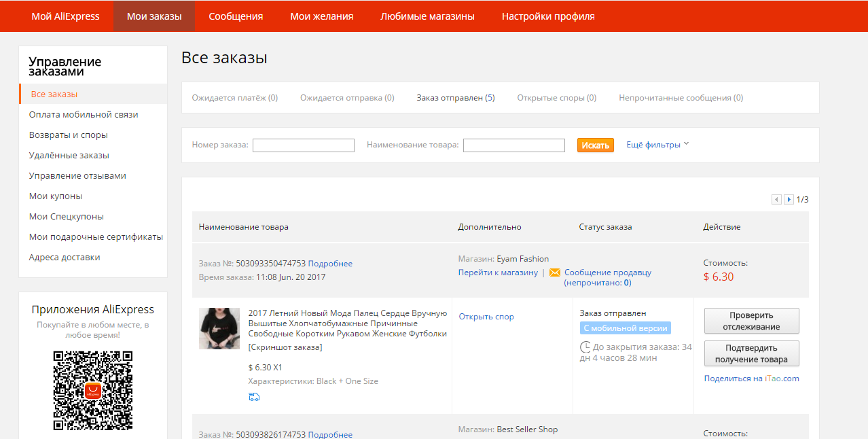The width and height of the screenshot is (868, 439).
Task: Click the envelope message icon
Action: [555, 273]
